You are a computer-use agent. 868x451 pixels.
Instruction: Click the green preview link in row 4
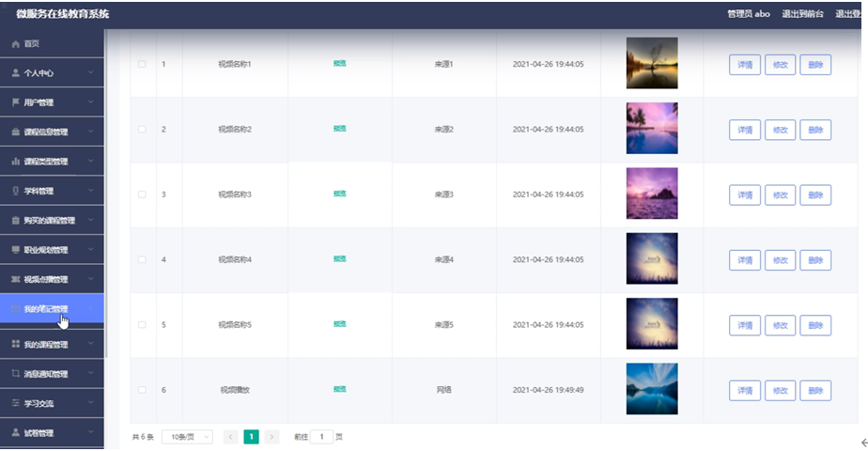tap(339, 259)
